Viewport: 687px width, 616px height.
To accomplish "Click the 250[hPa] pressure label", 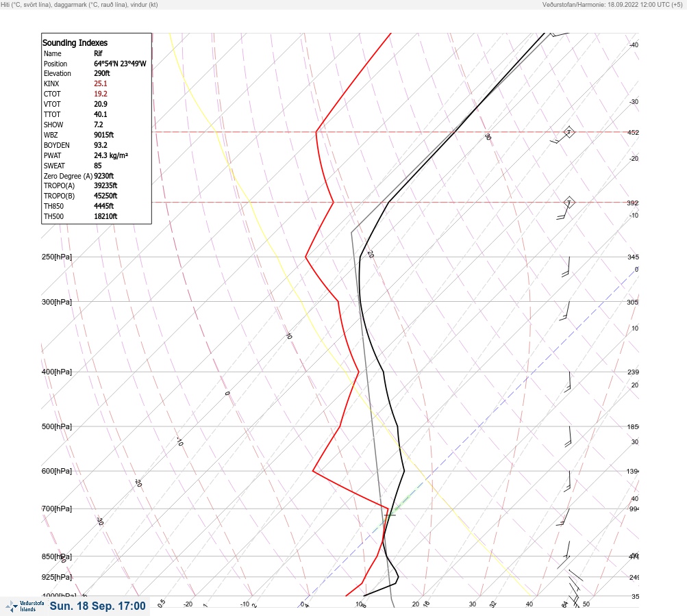I will click(x=57, y=257).
